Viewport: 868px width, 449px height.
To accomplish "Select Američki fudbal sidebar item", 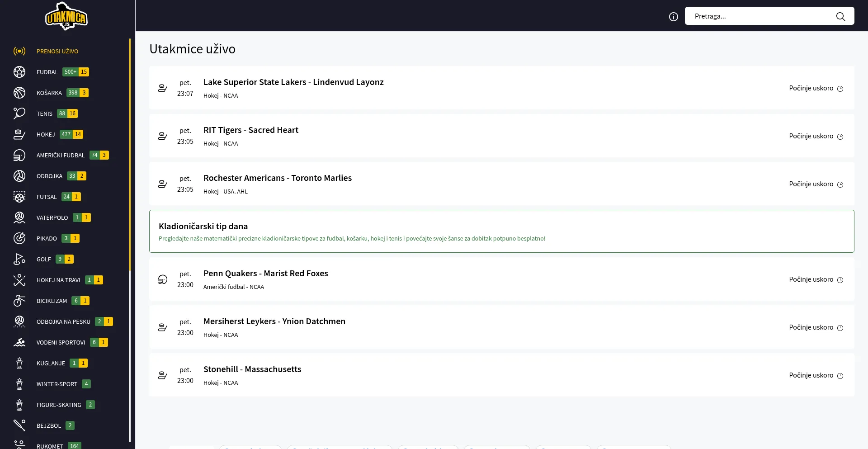I will click(61, 155).
